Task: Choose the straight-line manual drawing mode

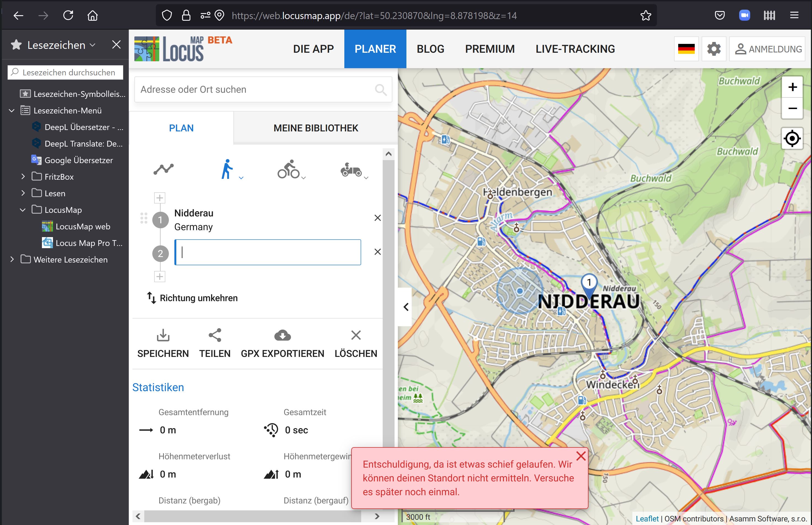Action: 164,169
